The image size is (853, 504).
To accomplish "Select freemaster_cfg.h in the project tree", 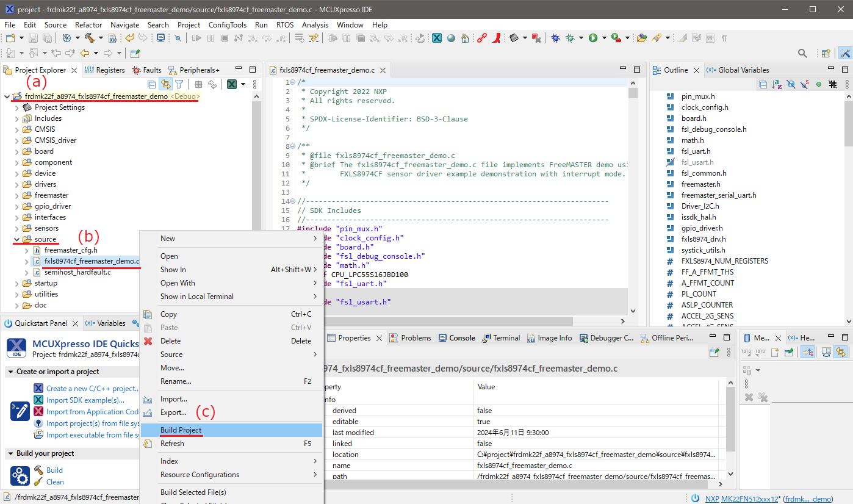I will tap(71, 250).
